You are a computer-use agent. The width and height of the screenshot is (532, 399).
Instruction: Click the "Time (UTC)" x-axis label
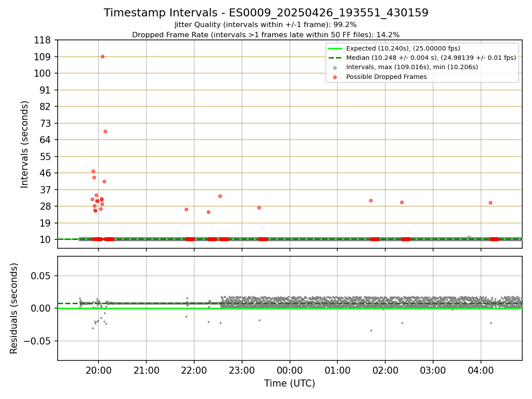tap(289, 383)
